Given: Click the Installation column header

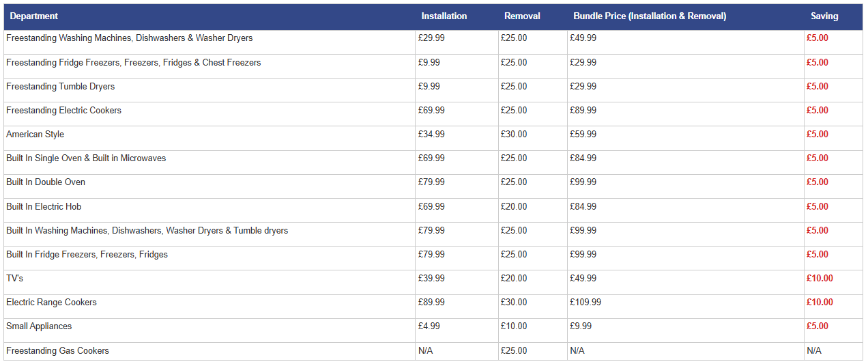Looking at the screenshot, I should 444,16.
